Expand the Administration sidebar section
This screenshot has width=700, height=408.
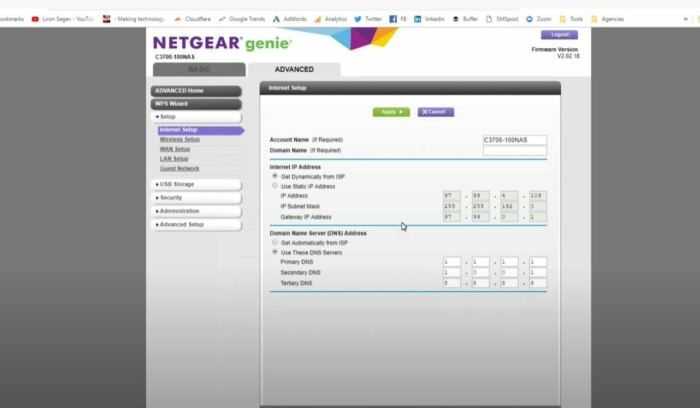196,211
